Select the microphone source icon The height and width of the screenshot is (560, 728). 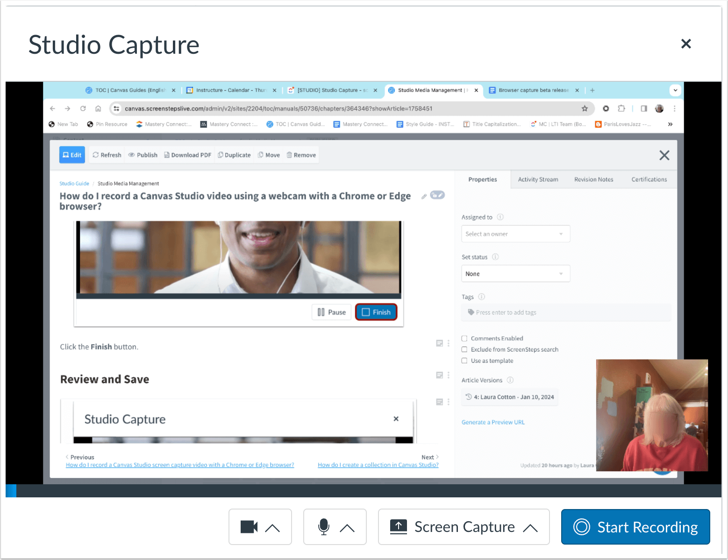click(325, 527)
